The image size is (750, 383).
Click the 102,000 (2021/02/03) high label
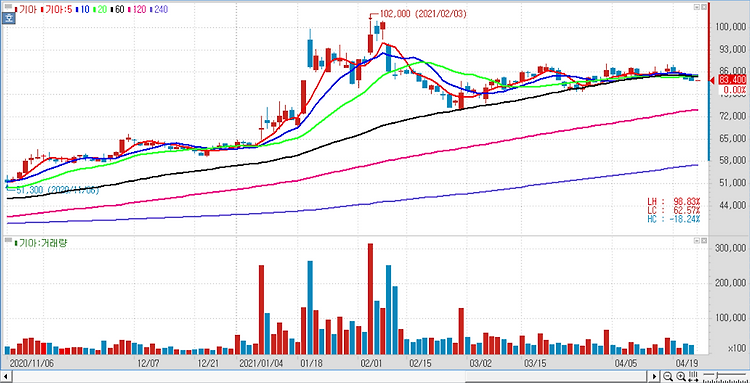point(423,14)
